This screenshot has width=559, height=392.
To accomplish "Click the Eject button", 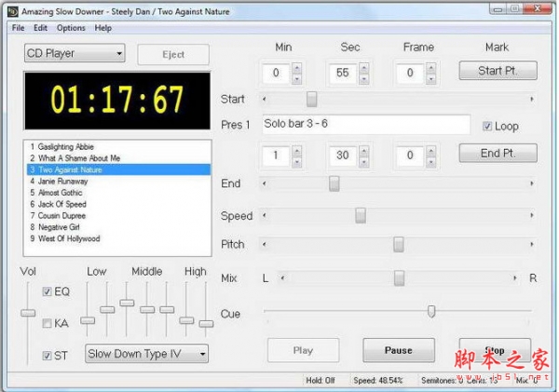I will [x=173, y=55].
